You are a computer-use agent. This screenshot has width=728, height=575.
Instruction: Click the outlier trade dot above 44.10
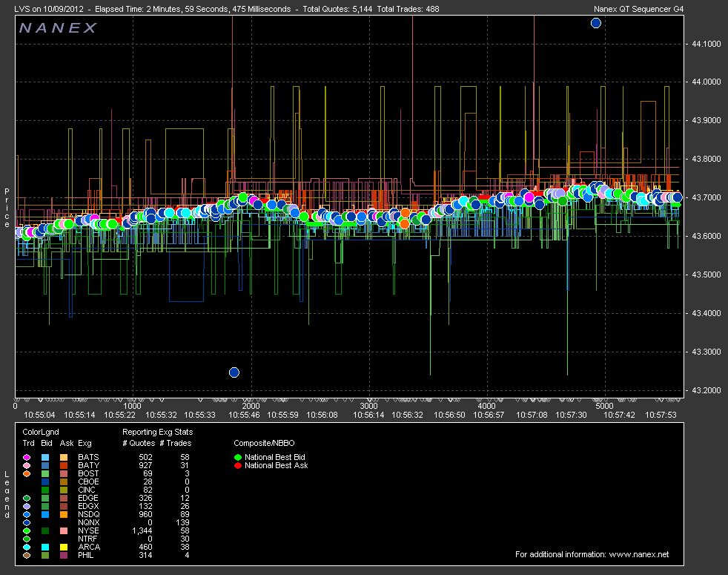coord(595,23)
